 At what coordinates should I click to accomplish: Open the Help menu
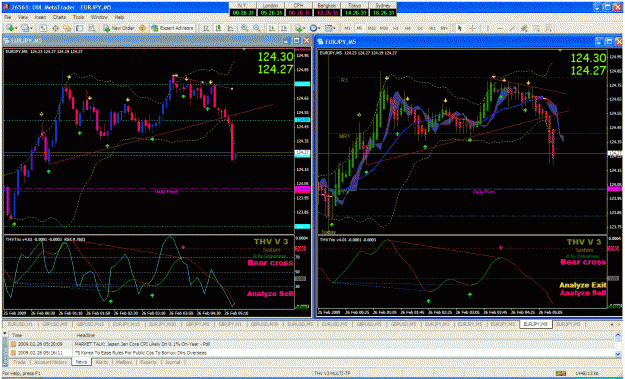click(119, 17)
